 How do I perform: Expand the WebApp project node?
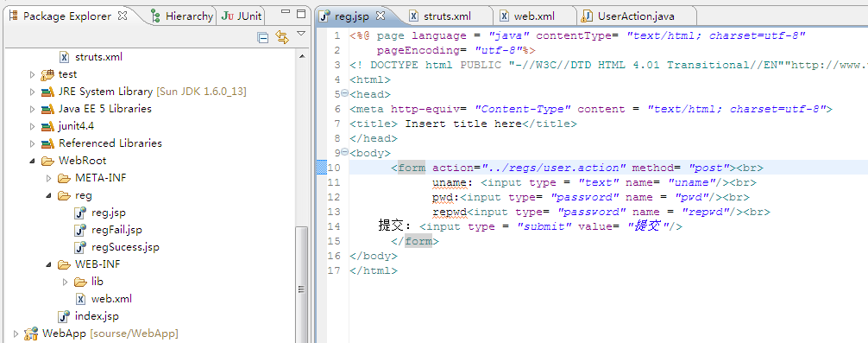point(16,333)
